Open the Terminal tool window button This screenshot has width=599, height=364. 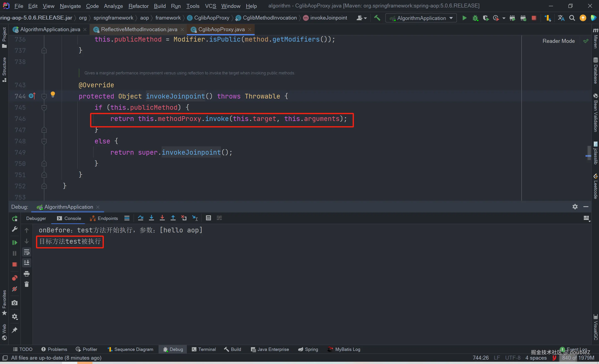click(x=204, y=349)
